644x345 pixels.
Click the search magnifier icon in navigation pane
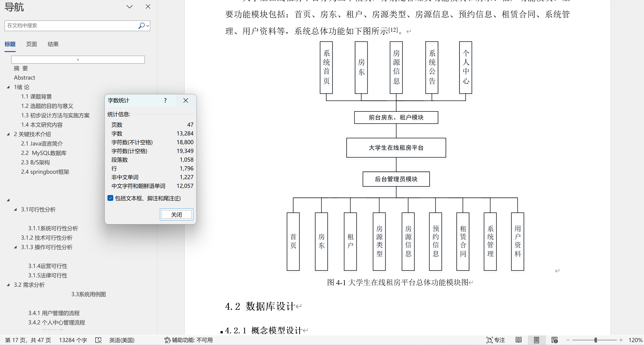click(x=141, y=26)
